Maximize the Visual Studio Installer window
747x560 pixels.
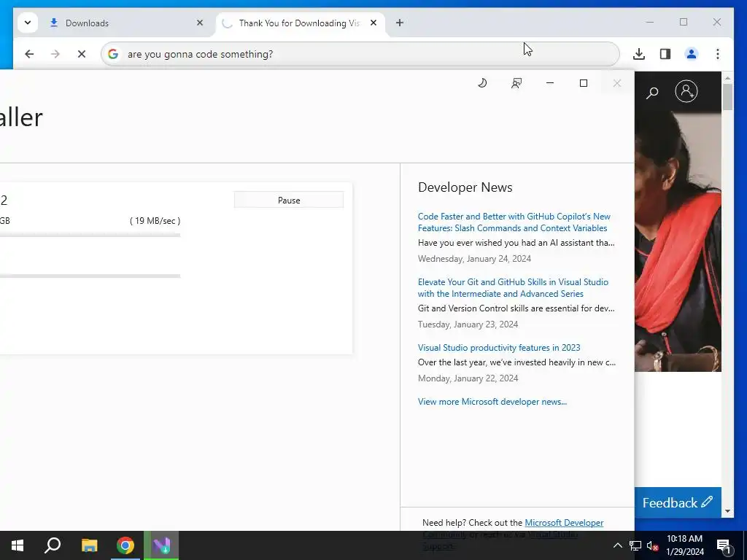tap(583, 83)
